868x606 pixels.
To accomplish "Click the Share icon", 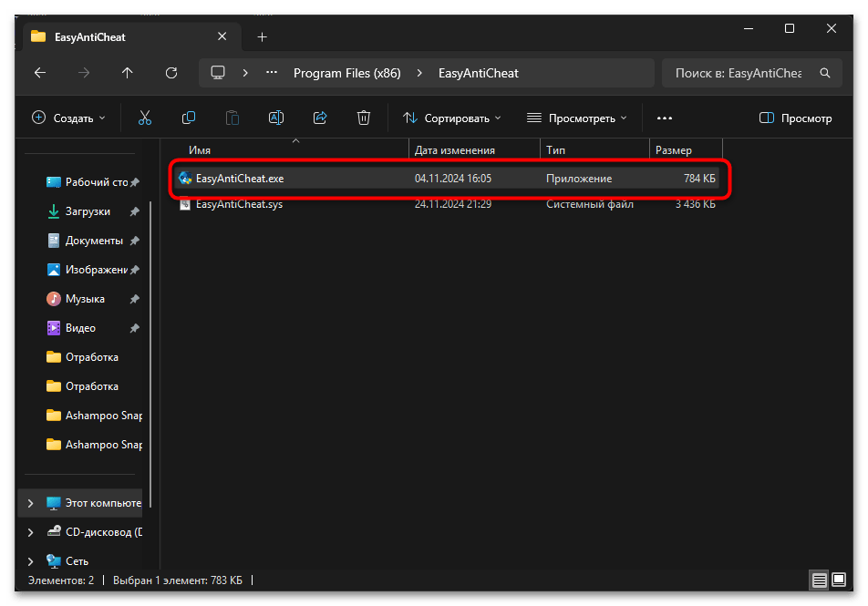I will [320, 118].
